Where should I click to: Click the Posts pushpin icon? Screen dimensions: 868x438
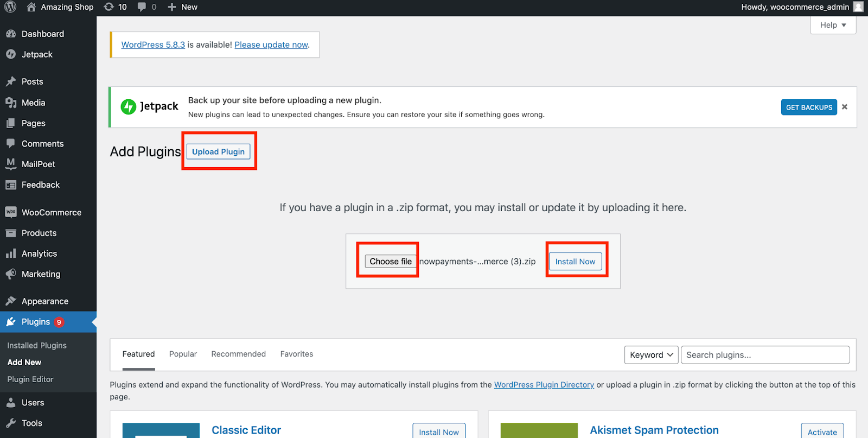tap(11, 81)
